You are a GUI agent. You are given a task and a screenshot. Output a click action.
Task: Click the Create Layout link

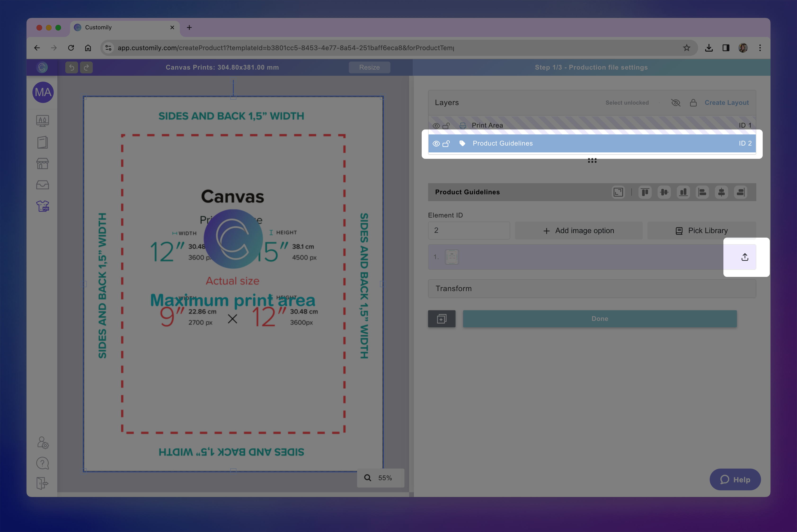pos(726,102)
